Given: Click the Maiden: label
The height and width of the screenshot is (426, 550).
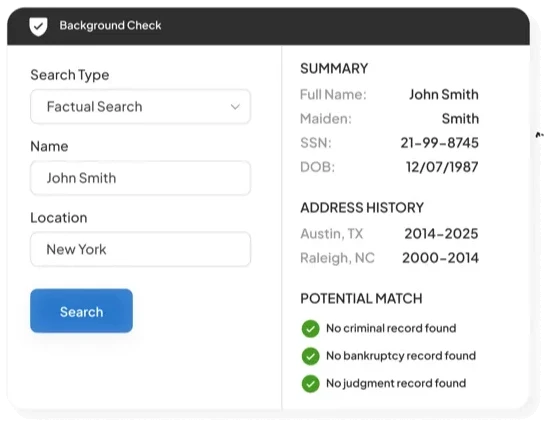Looking at the screenshot, I should click(326, 119).
